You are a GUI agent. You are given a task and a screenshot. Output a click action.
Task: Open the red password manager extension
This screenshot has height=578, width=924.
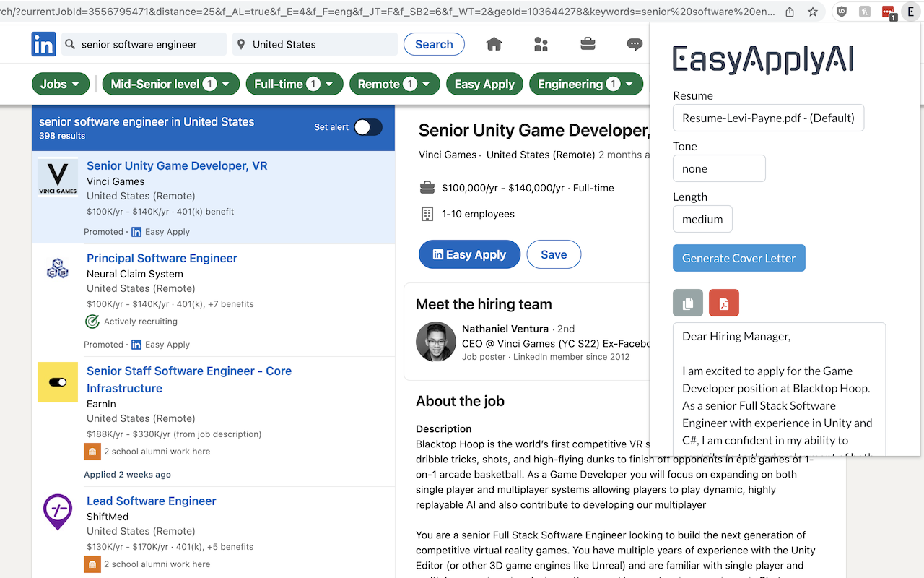(x=889, y=12)
